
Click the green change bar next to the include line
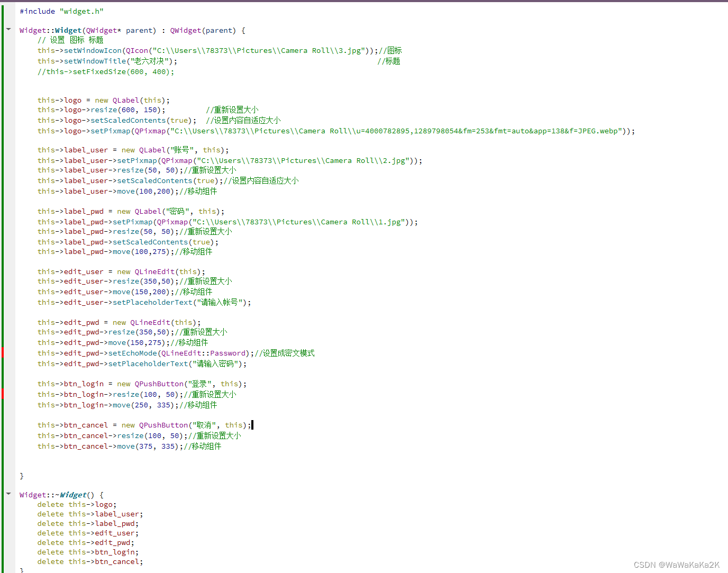coord(2,11)
